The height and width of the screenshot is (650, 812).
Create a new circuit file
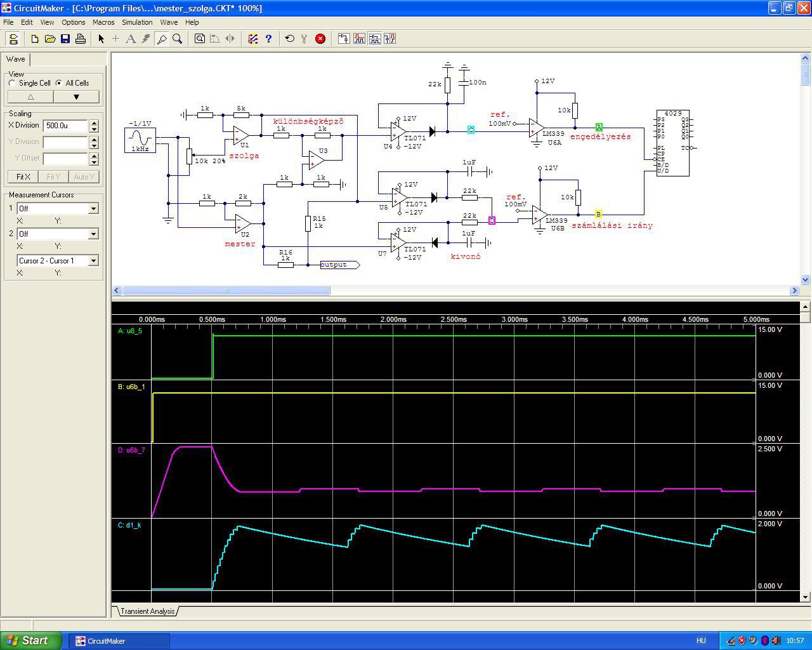tap(35, 39)
